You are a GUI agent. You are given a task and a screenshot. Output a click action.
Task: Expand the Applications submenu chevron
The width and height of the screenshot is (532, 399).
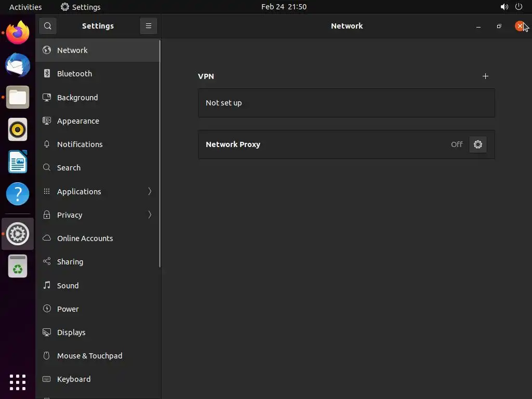150,191
